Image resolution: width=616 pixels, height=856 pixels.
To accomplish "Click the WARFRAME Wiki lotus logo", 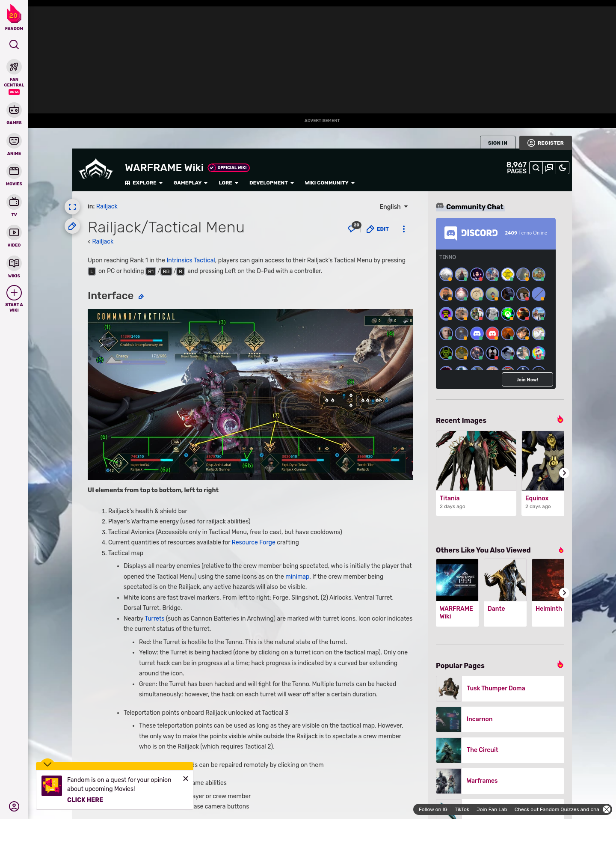I will 96,169.
